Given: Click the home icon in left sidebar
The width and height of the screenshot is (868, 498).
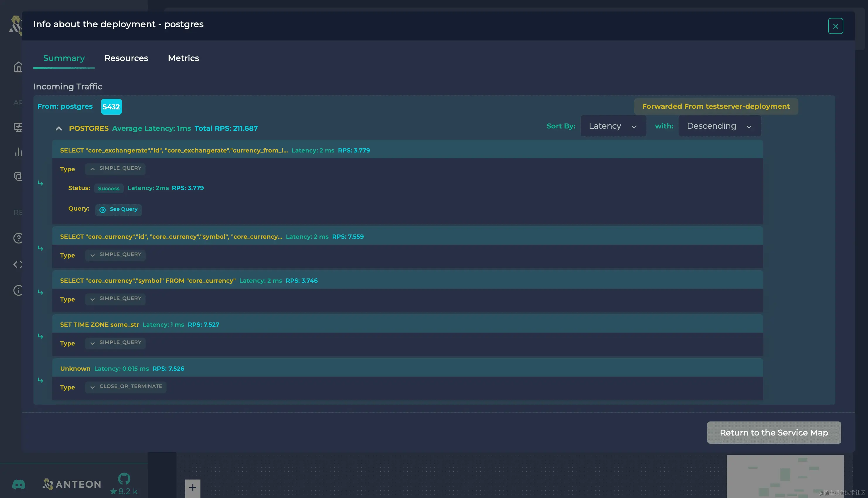Looking at the screenshot, I should coord(18,67).
